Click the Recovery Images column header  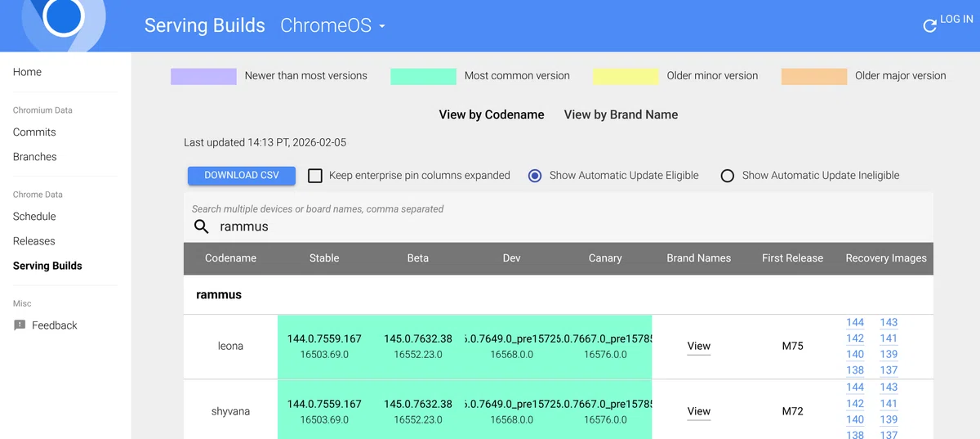tap(886, 258)
